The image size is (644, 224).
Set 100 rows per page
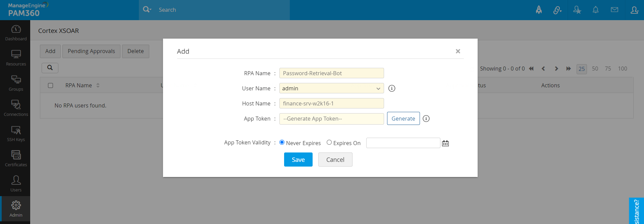623,69
